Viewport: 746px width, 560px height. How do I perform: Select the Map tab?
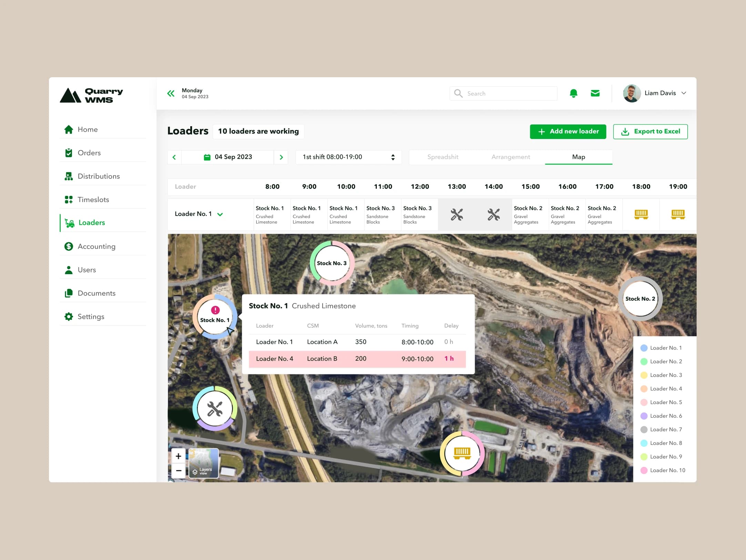[578, 157]
